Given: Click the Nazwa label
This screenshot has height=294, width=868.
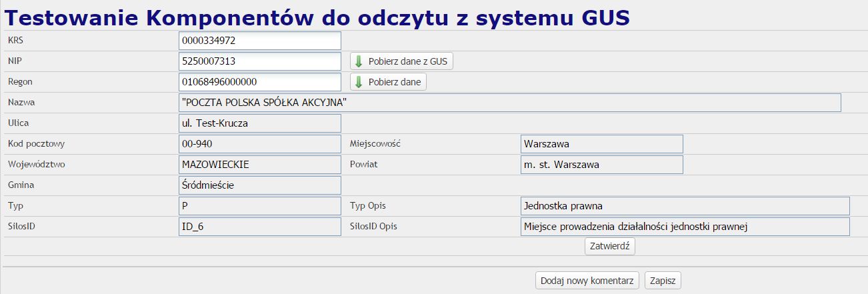Looking at the screenshot, I should [x=21, y=102].
